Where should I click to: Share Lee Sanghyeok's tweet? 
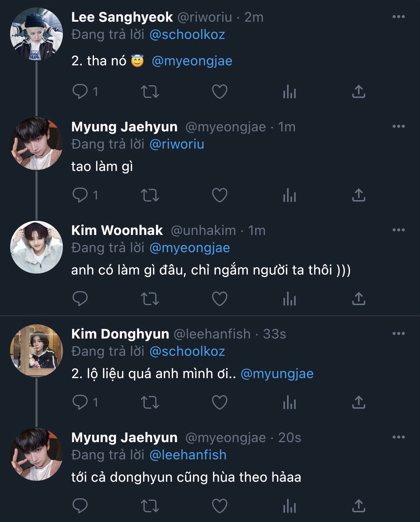(358, 92)
